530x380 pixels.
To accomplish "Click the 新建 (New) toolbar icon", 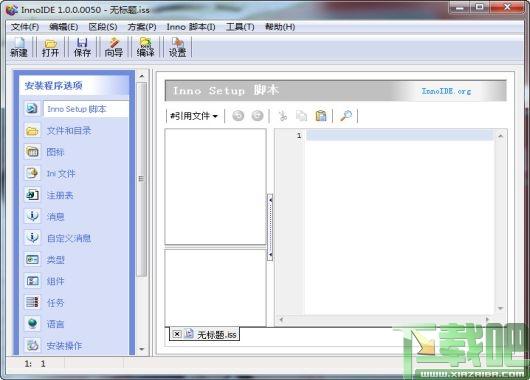I will 19,47.
